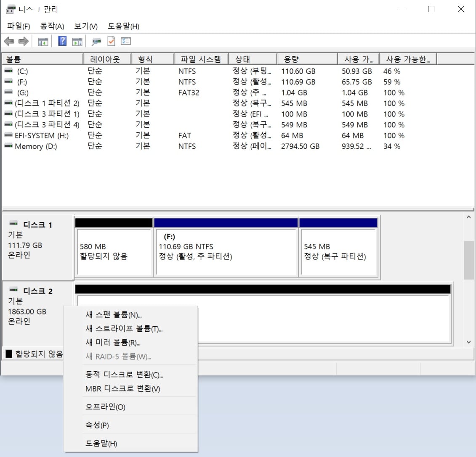Open the 동작(A) menu
This screenshot has width=476, height=457.
coord(52,26)
